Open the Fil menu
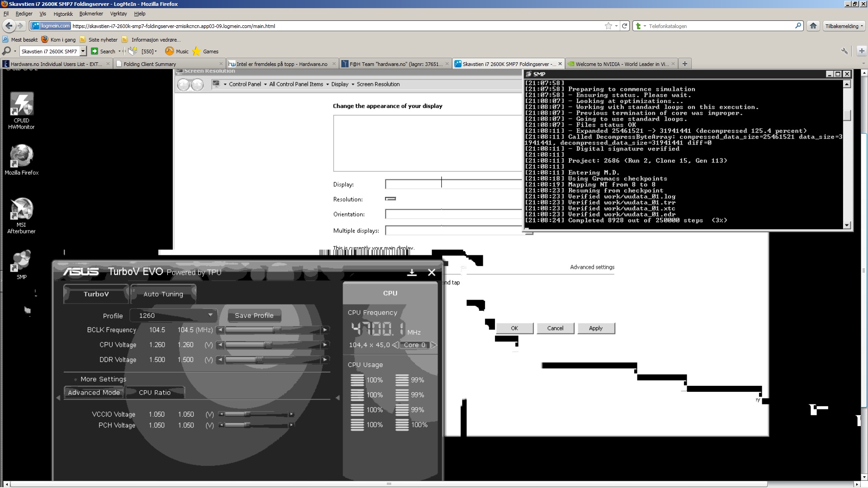 (6, 14)
